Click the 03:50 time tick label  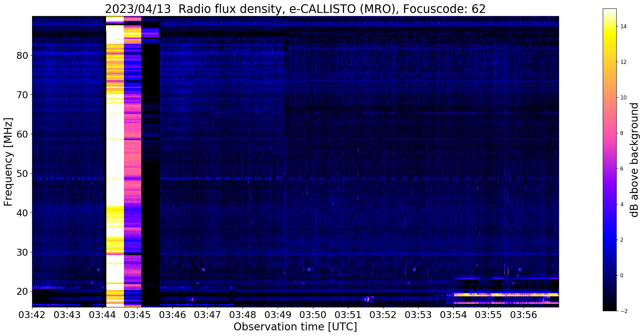coord(313,315)
